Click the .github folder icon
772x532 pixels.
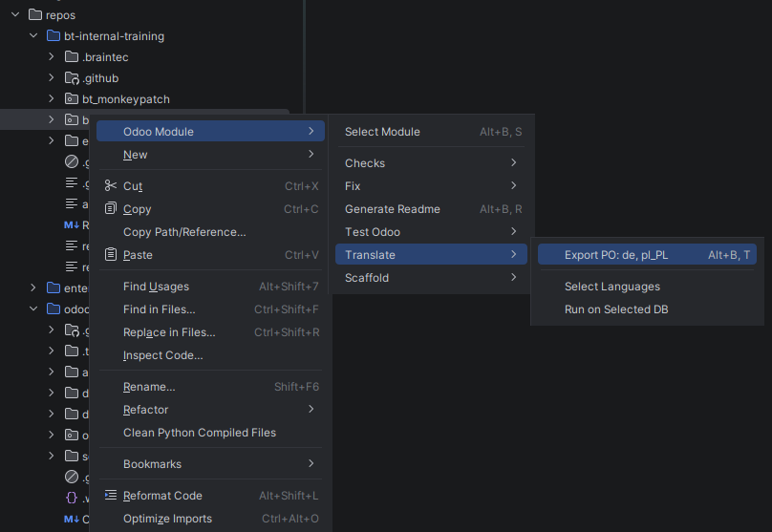pos(72,78)
